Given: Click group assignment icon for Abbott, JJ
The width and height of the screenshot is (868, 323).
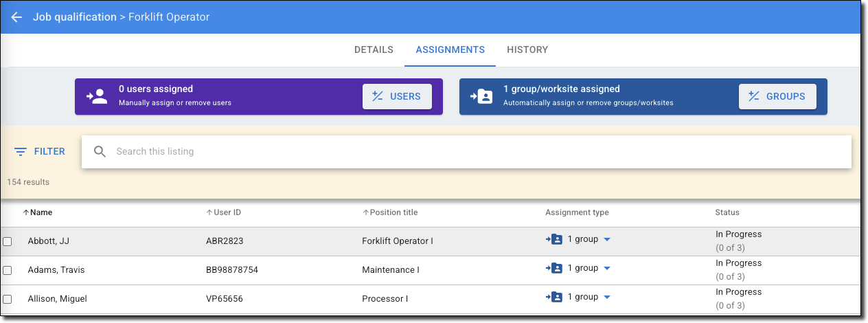Looking at the screenshot, I should (x=554, y=239).
